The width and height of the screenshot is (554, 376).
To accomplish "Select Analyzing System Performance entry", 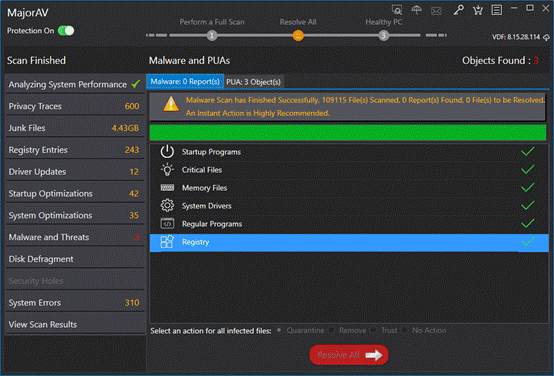I will tap(75, 84).
